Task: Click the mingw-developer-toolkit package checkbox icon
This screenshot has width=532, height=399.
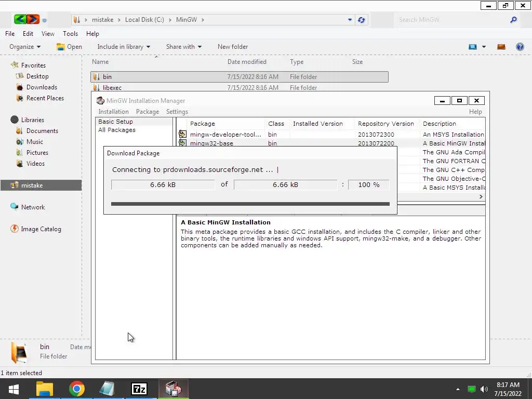Action: click(182, 135)
